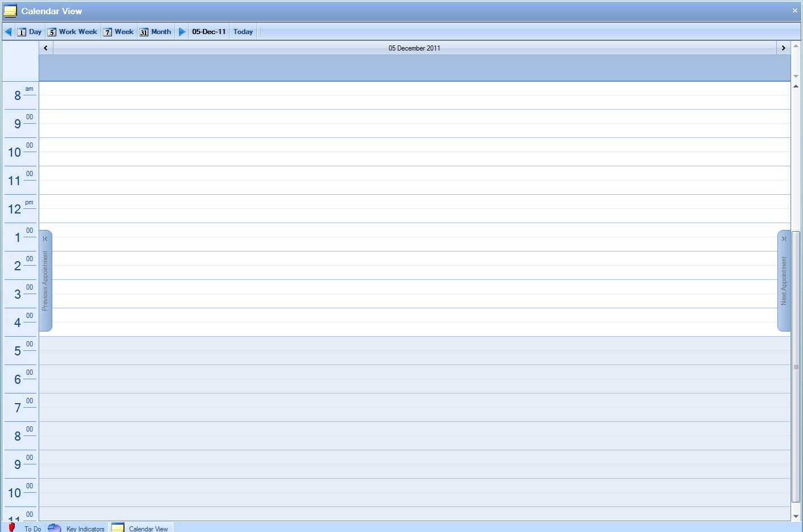
Task: Switch to Work Week view
Action: click(72, 32)
